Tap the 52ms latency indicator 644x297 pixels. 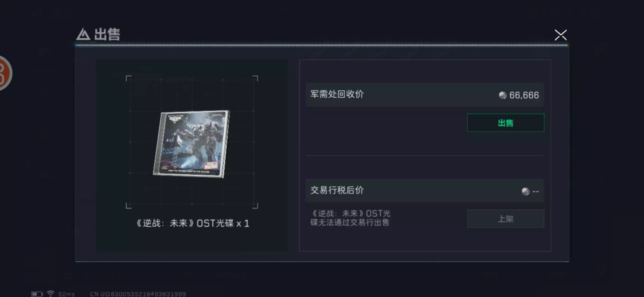click(67, 294)
